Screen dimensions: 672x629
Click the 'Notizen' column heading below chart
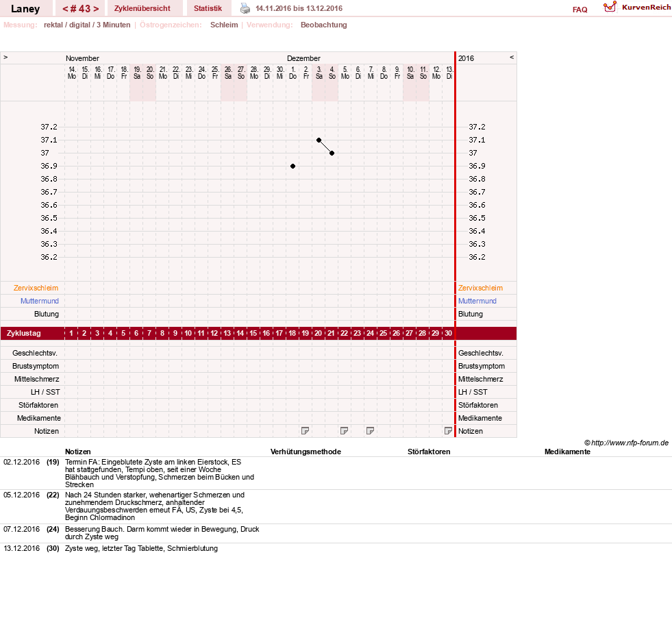click(x=78, y=452)
